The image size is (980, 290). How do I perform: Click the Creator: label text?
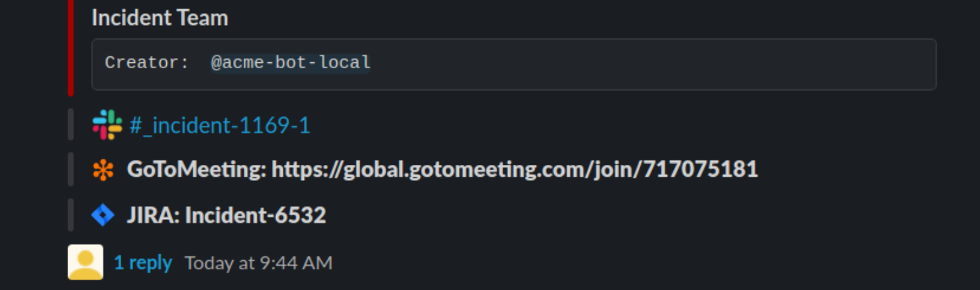(147, 63)
